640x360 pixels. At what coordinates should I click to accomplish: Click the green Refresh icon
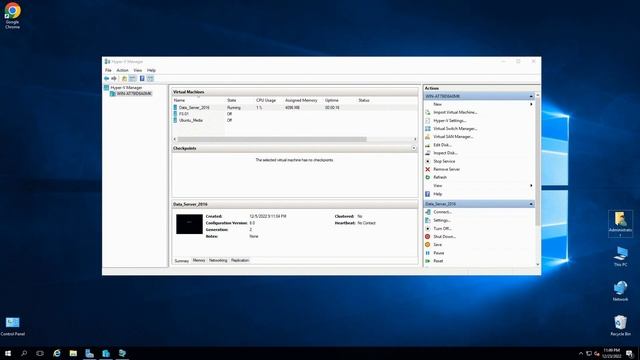click(x=428, y=178)
